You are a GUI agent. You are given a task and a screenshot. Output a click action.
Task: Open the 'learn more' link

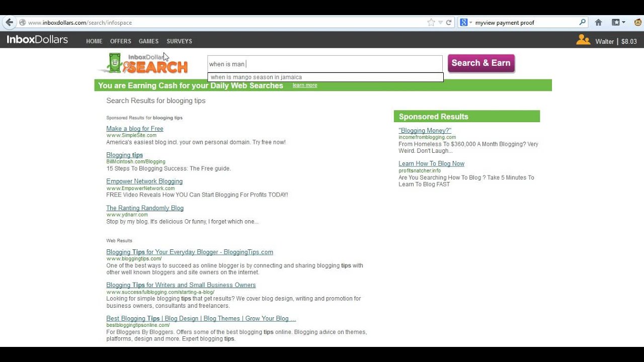[x=305, y=85]
